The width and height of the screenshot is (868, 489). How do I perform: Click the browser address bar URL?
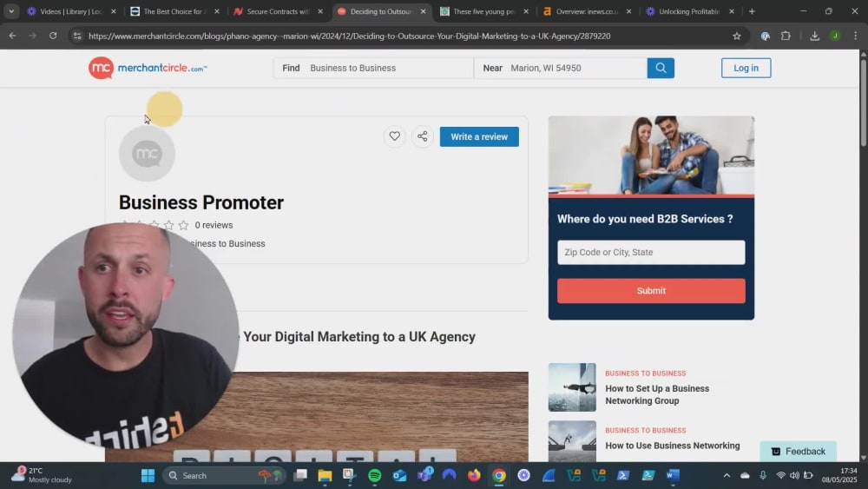[349, 36]
